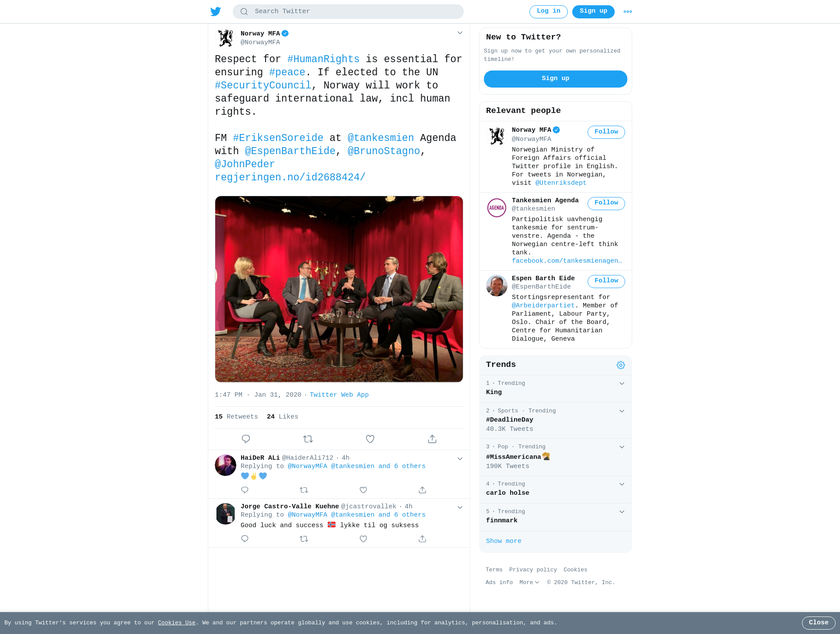This screenshot has width=840, height=634.
Task: Retweet Jorge Castro-Valle Kuehne's reply
Action: [x=304, y=539]
